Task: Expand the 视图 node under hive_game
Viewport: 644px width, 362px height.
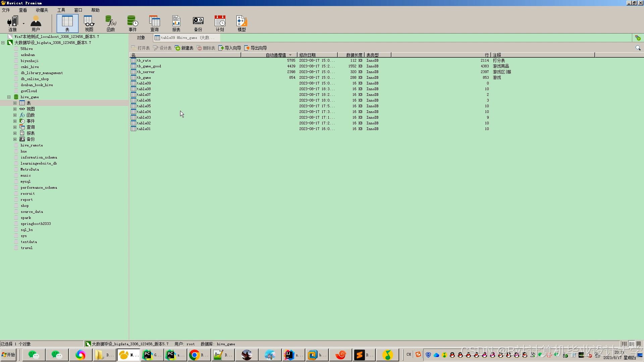Action: (x=15, y=109)
